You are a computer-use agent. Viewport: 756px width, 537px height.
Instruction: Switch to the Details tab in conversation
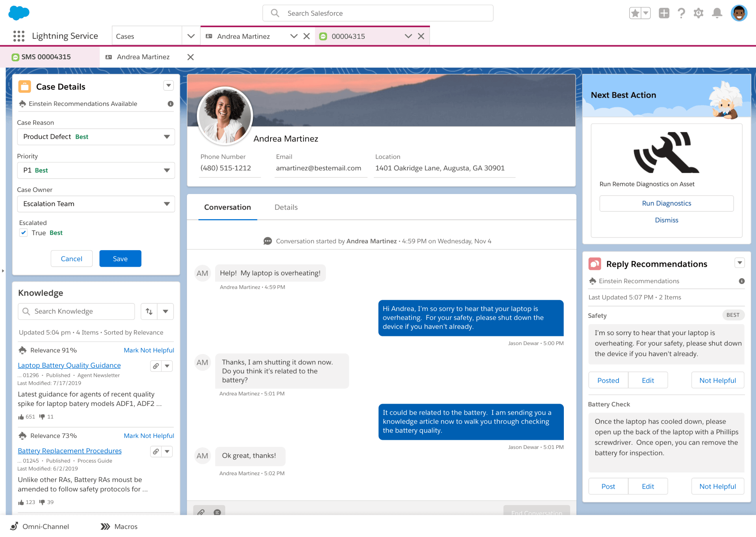[286, 207]
